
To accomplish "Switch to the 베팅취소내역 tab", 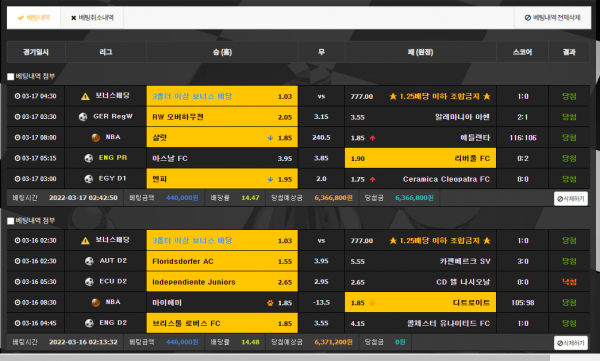I will (x=92, y=18).
